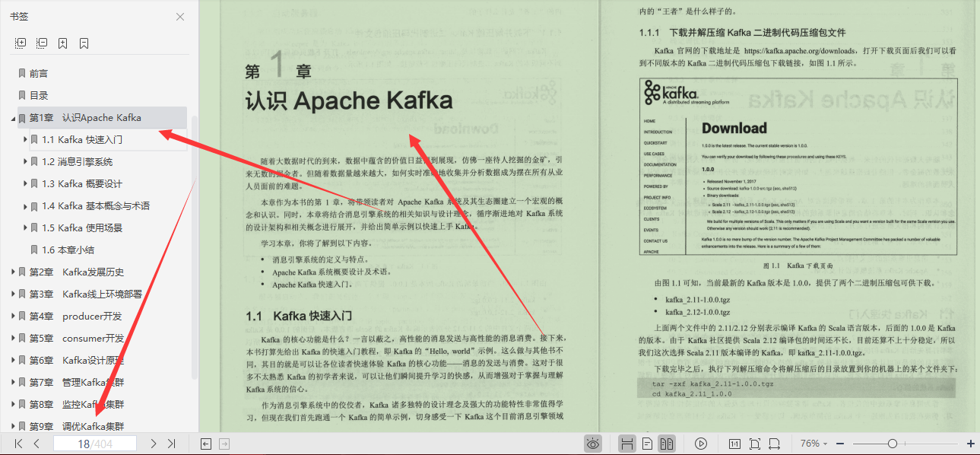980x455 pixels.
Task: Fit the whole page in the window
Action: (x=755, y=444)
